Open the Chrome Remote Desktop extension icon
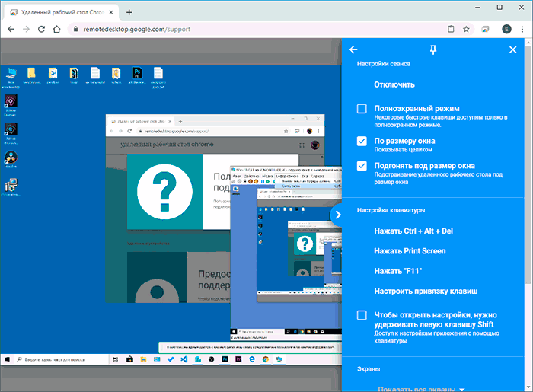 485,29
